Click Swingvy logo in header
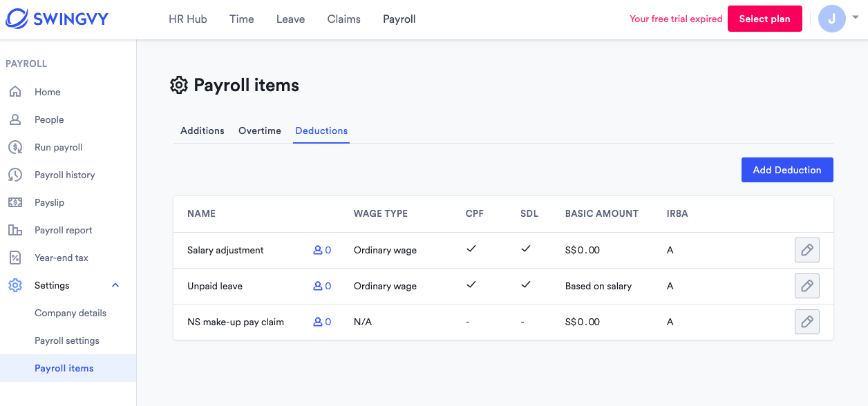This screenshot has width=868, height=406. 57,19
